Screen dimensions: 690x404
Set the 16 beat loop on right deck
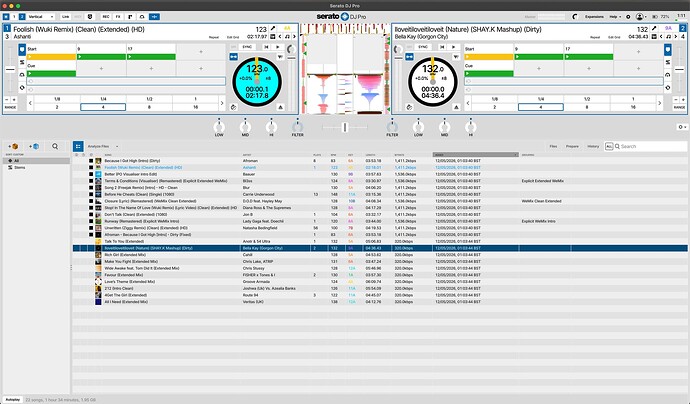click(632, 107)
